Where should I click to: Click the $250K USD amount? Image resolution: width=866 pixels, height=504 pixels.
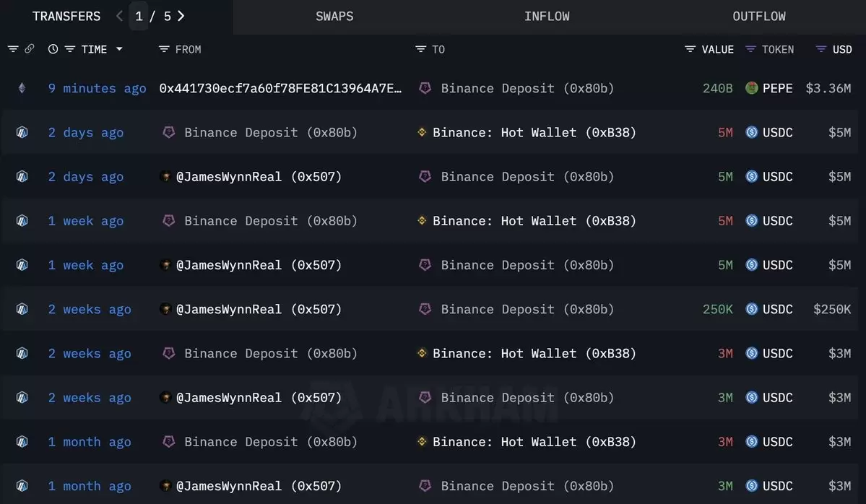[832, 309]
